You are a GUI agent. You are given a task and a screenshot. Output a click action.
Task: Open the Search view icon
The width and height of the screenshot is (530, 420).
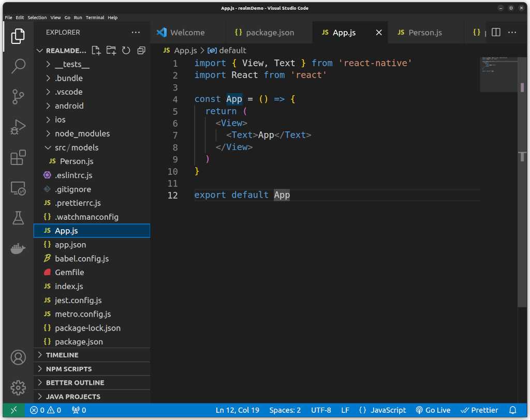pyautogui.click(x=18, y=66)
